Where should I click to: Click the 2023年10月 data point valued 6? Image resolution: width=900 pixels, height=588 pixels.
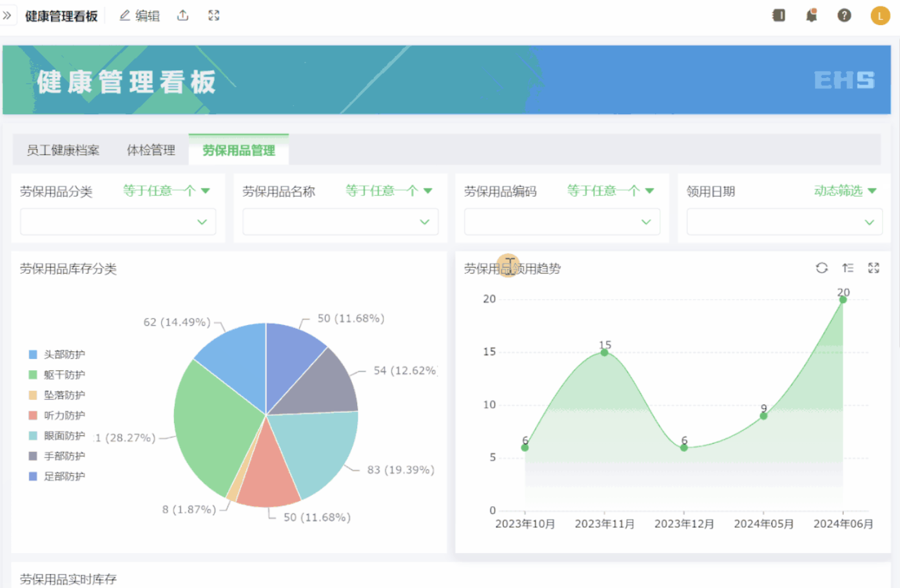click(525, 447)
